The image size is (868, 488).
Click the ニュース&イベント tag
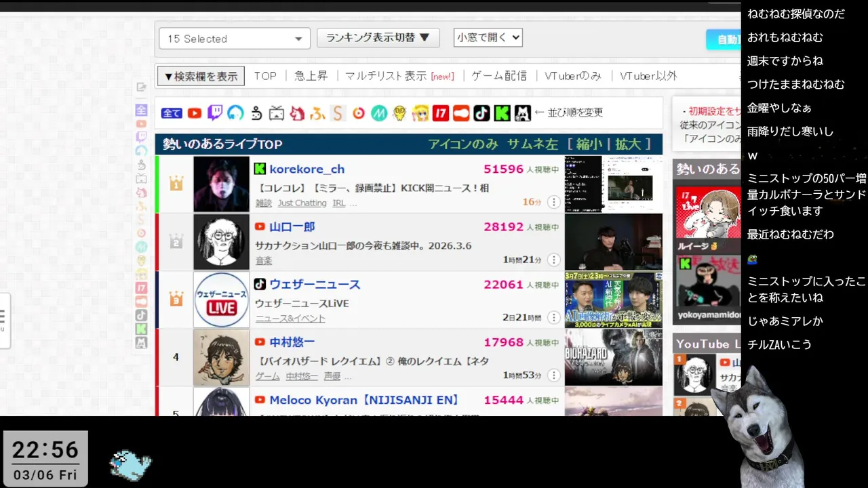click(290, 319)
